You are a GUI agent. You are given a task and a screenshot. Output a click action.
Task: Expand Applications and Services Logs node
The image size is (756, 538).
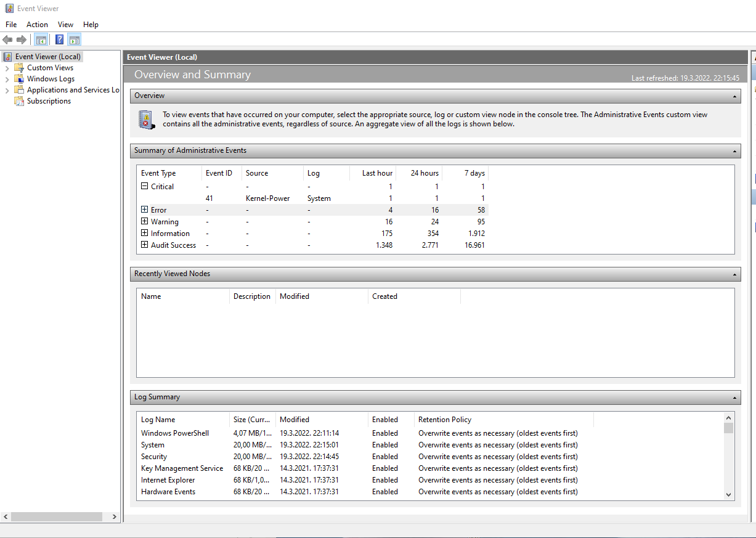[7, 90]
